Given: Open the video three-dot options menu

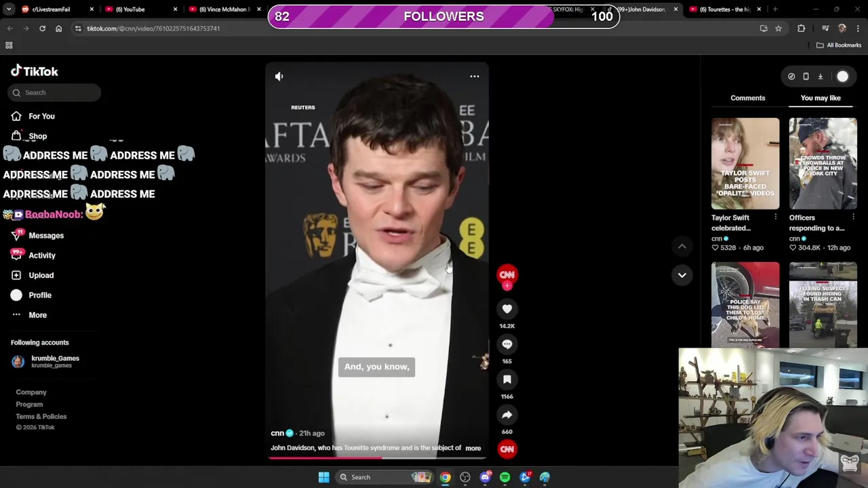Looking at the screenshot, I should pyautogui.click(x=475, y=77).
